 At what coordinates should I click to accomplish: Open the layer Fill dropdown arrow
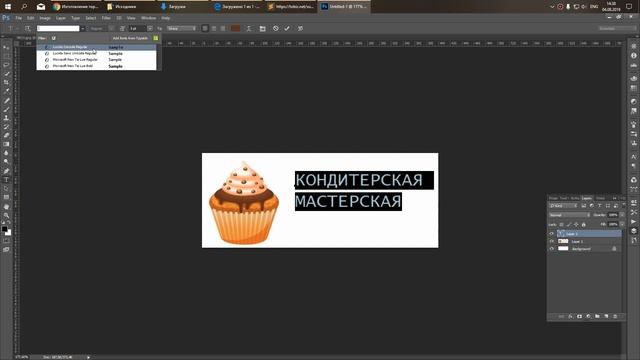click(x=622, y=224)
